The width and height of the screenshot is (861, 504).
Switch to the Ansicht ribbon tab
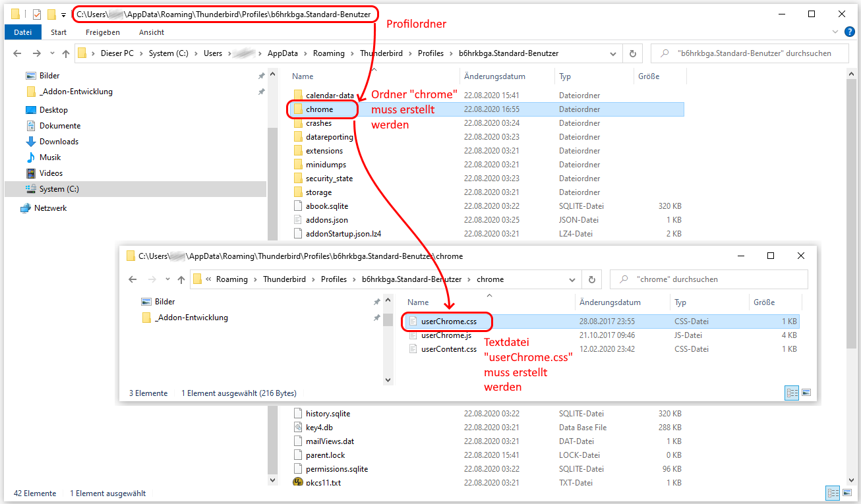(152, 32)
